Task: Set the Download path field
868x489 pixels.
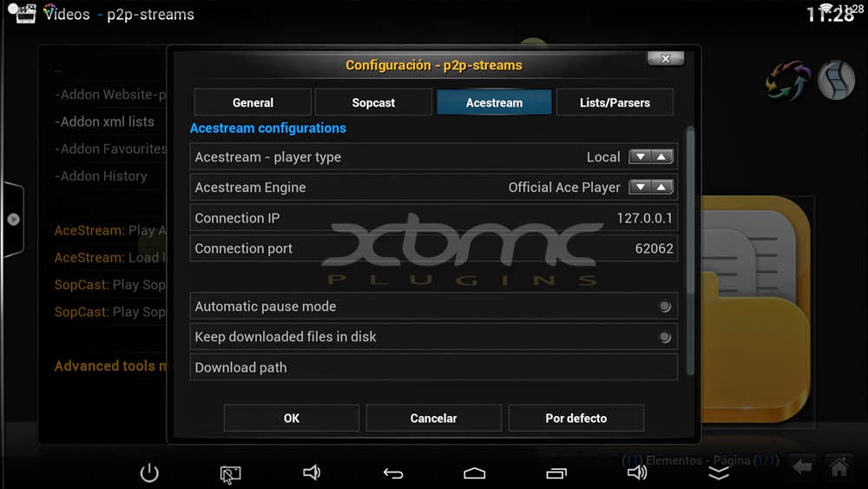Action: (433, 367)
